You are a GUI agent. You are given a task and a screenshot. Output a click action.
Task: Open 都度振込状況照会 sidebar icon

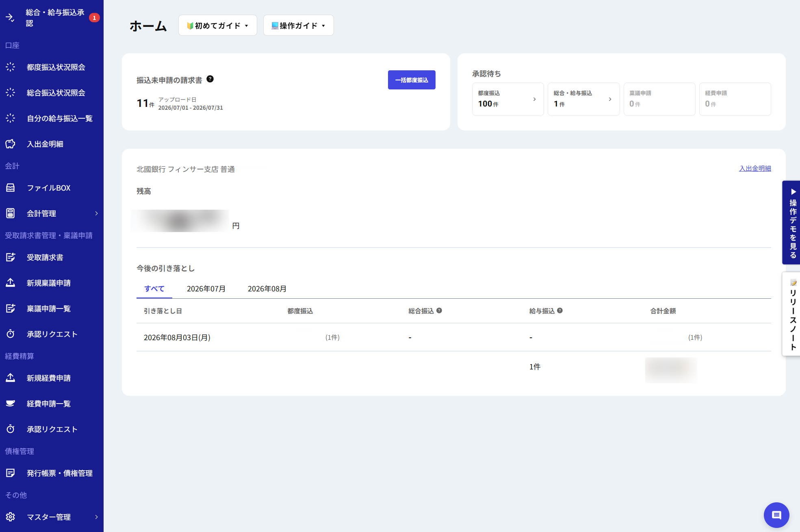click(10, 67)
